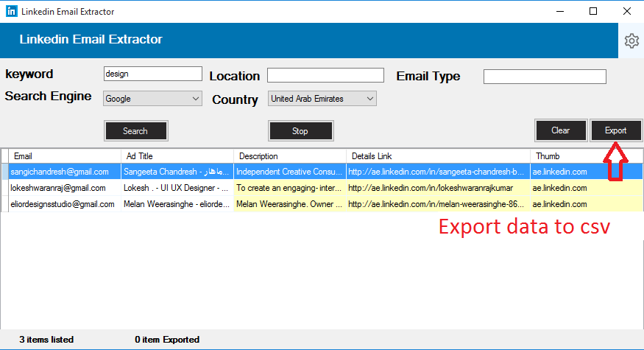
Task: Click the Clear button
Action: point(561,130)
